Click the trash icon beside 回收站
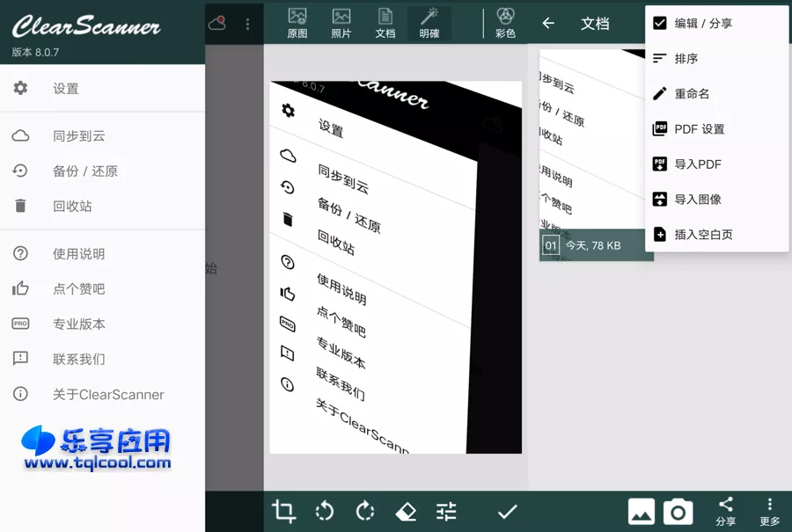The width and height of the screenshot is (792, 532). (20, 206)
